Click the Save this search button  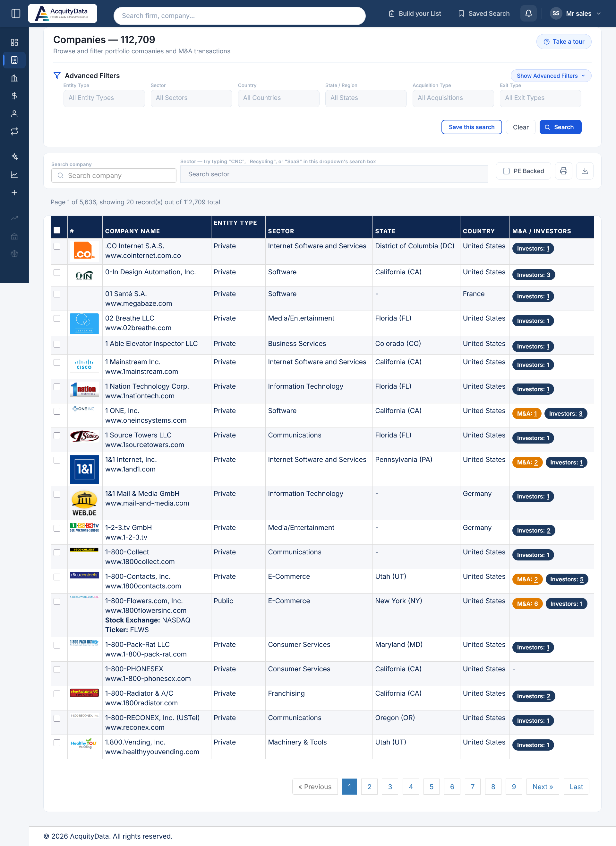click(x=471, y=127)
